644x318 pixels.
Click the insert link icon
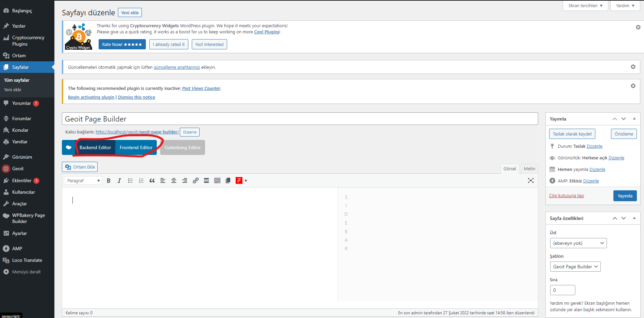click(196, 181)
